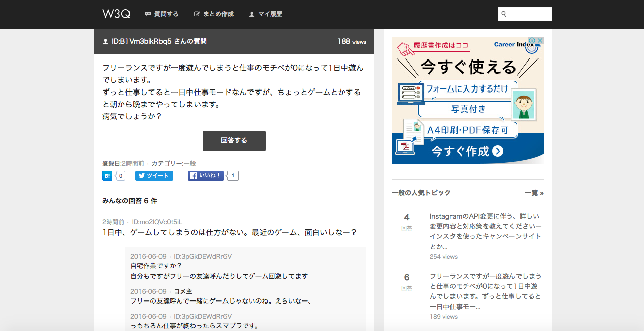644x331 pixels.
Task: Click the 189 views text
Action: coord(443,317)
